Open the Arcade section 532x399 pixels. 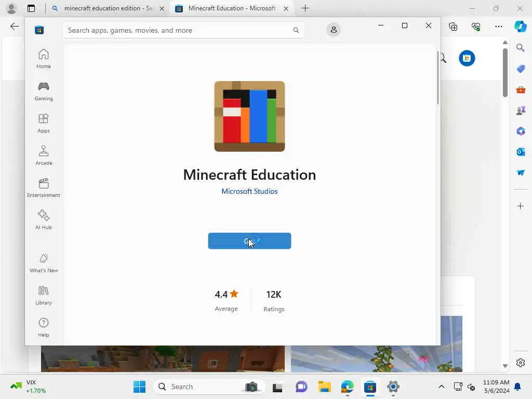click(x=44, y=155)
